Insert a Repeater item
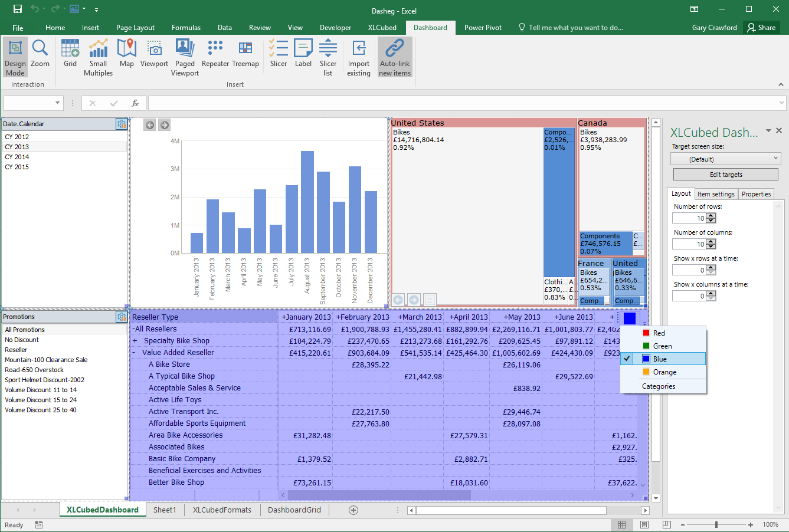 (215, 54)
